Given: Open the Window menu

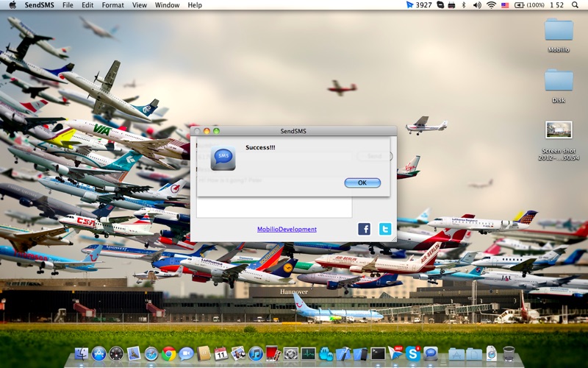Looking at the screenshot, I should pos(167,5).
